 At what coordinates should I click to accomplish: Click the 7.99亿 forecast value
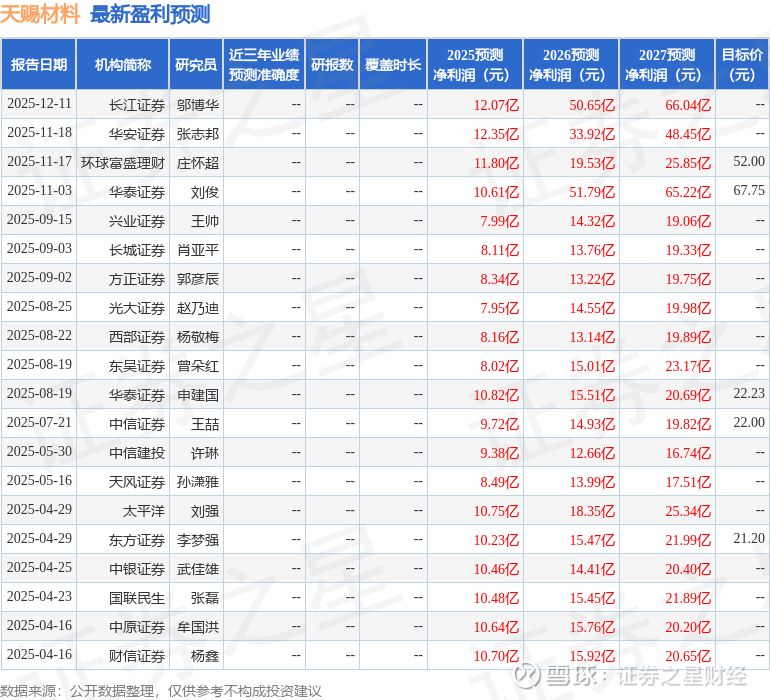coord(499,221)
